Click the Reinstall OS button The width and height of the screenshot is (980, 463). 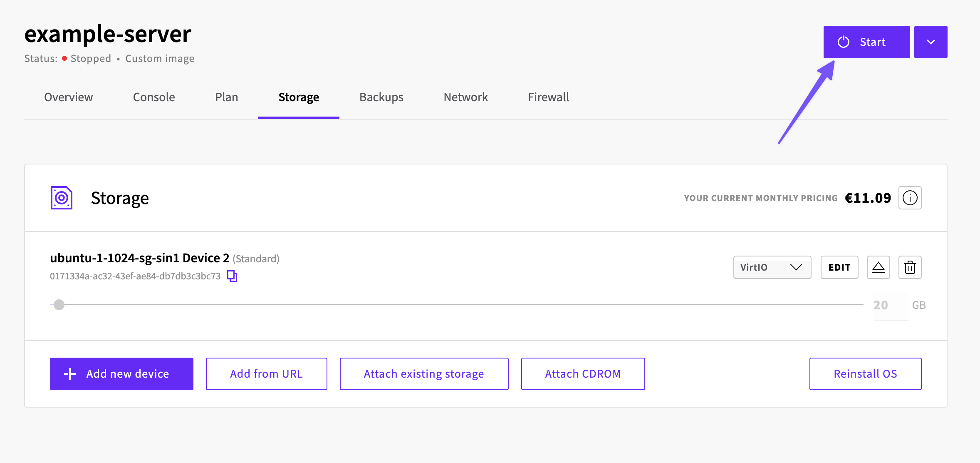[865, 374]
